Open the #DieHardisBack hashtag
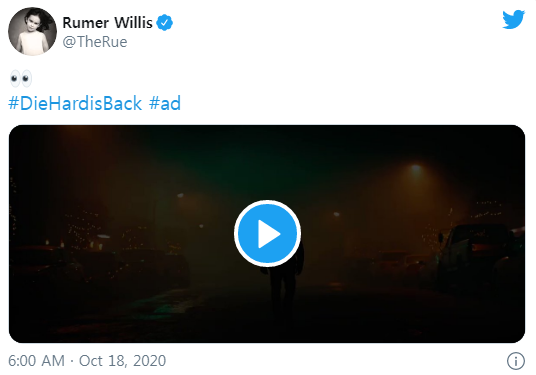Viewport: 536px width, 375px height. [x=75, y=103]
